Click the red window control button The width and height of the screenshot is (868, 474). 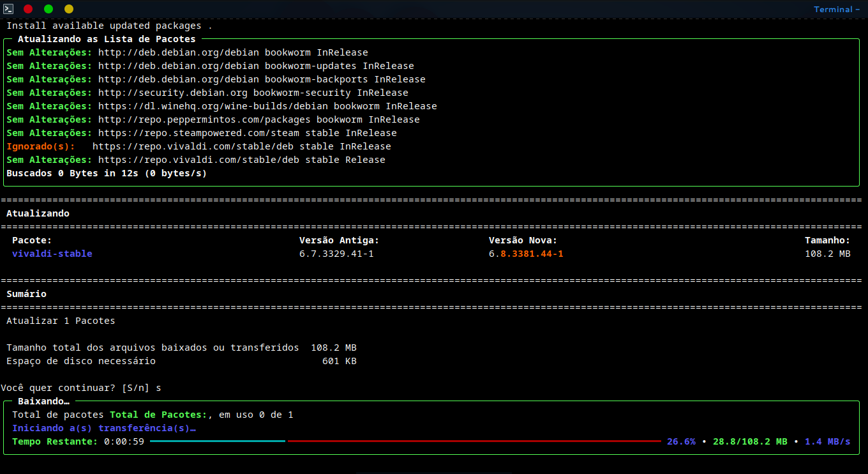tap(28, 9)
